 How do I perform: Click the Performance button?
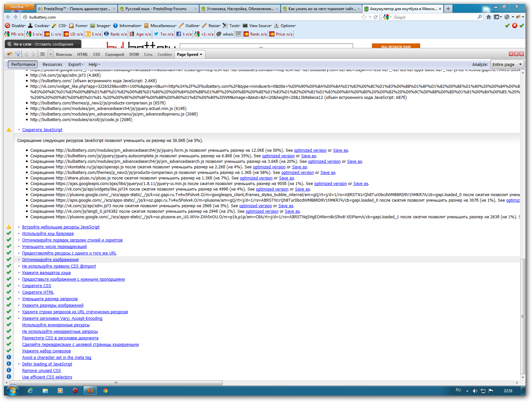23,64
